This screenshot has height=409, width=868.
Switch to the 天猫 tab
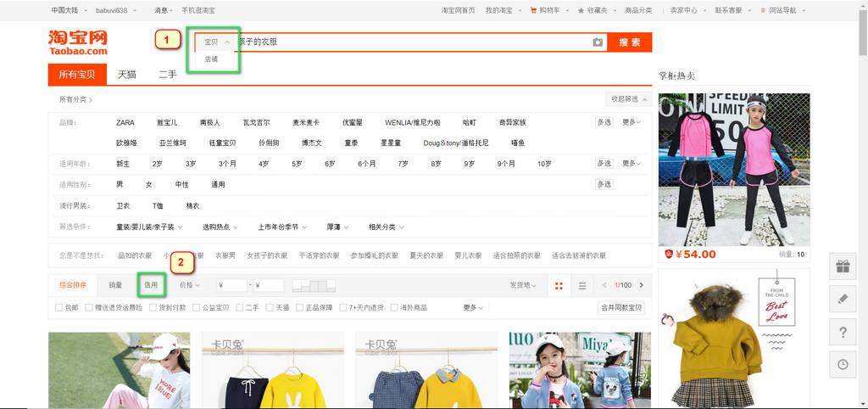pos(127,75)
